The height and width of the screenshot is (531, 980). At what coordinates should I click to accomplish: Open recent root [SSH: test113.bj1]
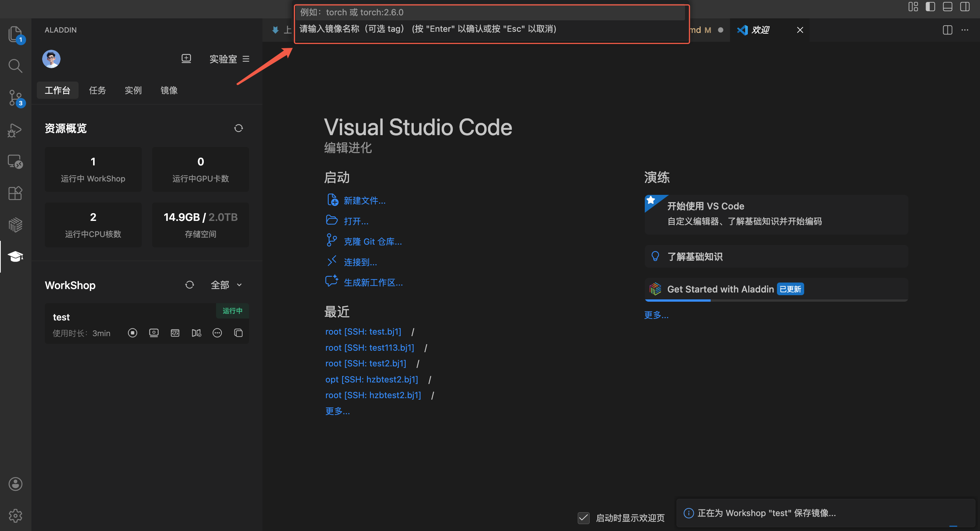click(x=369, y=348)
